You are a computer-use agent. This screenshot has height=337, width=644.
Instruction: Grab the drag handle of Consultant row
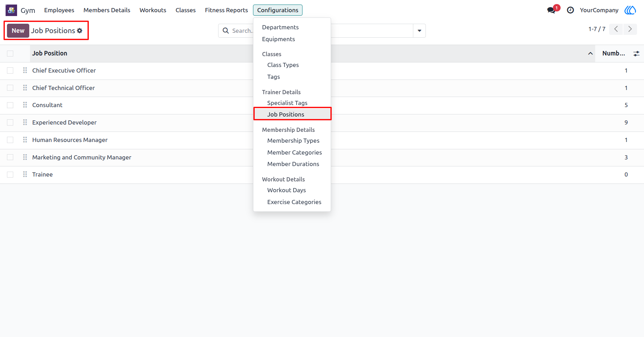(25, 105)
